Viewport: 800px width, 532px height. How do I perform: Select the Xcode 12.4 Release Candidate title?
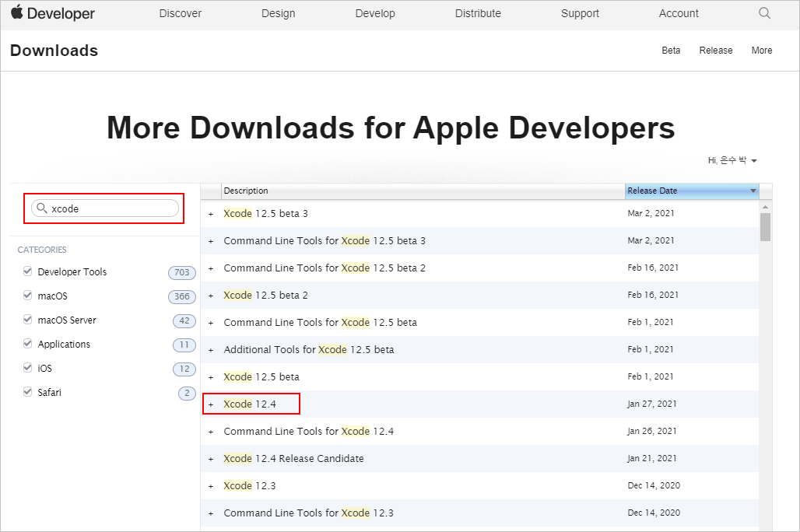coord(293,459)
